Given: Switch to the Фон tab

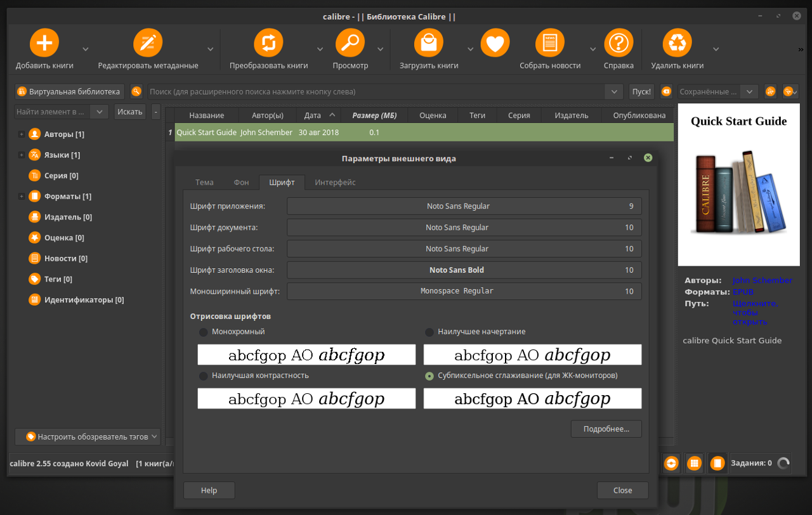Looking at the screenshot, I should coord(241,182).
